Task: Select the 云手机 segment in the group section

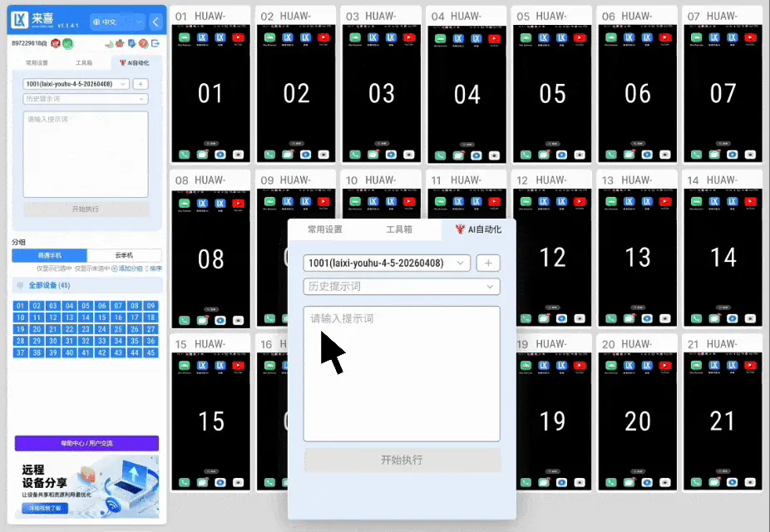Action: [x=124, y=255]
